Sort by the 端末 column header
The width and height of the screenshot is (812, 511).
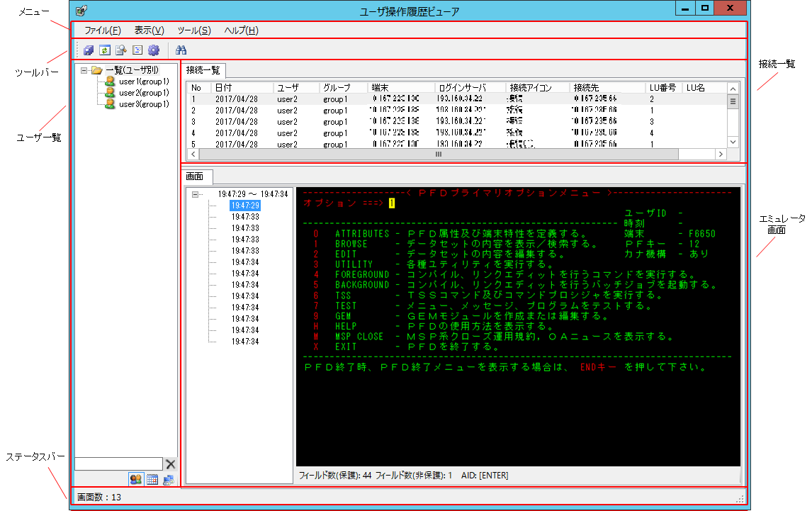coord(401,88)
